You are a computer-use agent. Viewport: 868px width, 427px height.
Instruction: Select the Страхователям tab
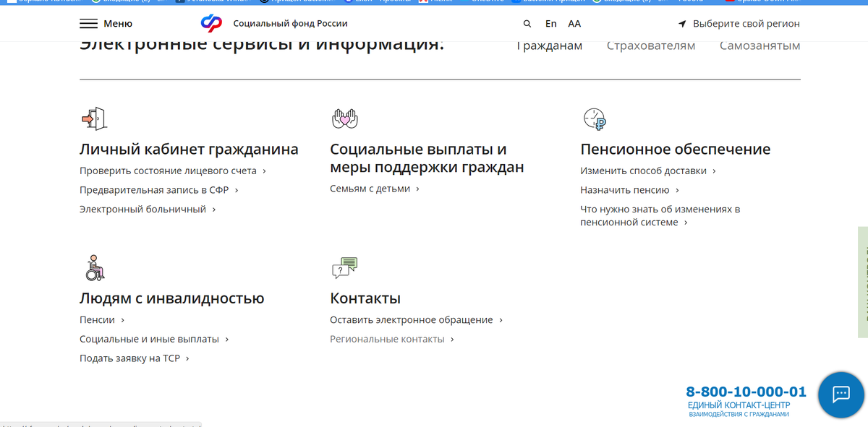(x=651, y=46)
